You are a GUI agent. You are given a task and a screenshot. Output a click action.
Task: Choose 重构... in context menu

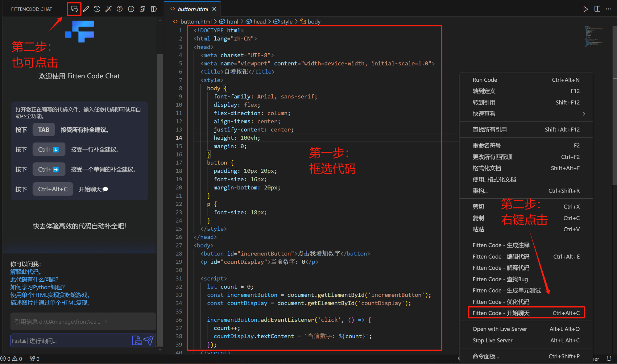point(526,191)
